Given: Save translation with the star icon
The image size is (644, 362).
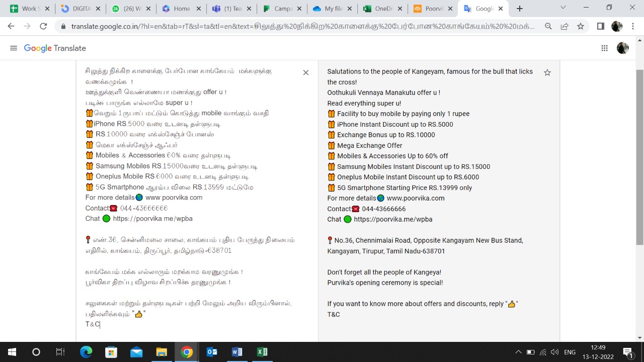Looking at the screenshot, I should (x=547, y=73).
